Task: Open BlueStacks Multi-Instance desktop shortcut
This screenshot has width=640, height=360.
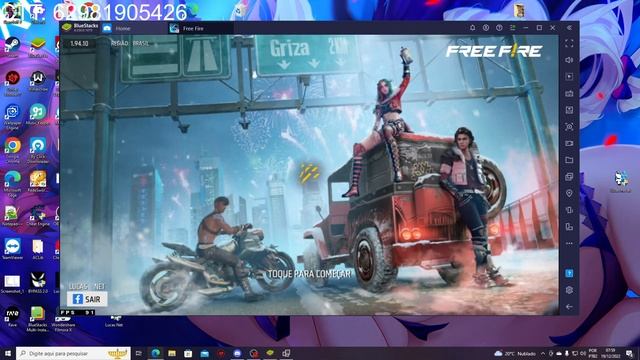Action: click(38, 319)
